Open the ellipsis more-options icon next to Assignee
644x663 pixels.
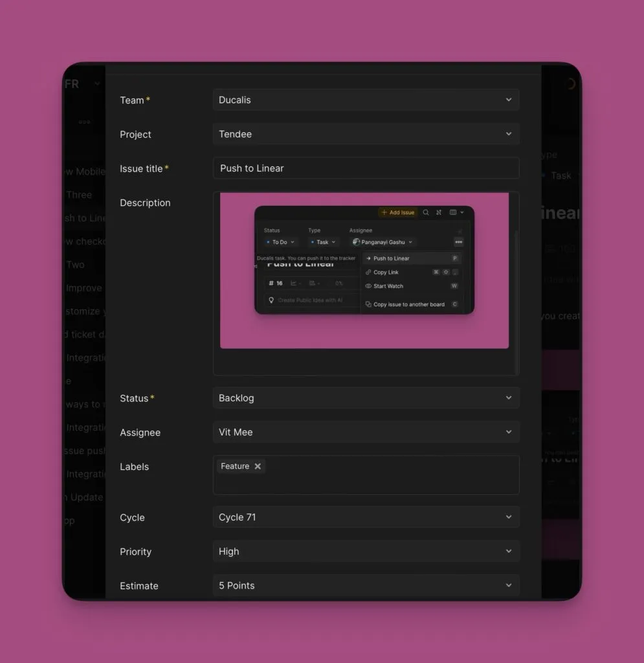pyautogui.click(x=458, y=242)
